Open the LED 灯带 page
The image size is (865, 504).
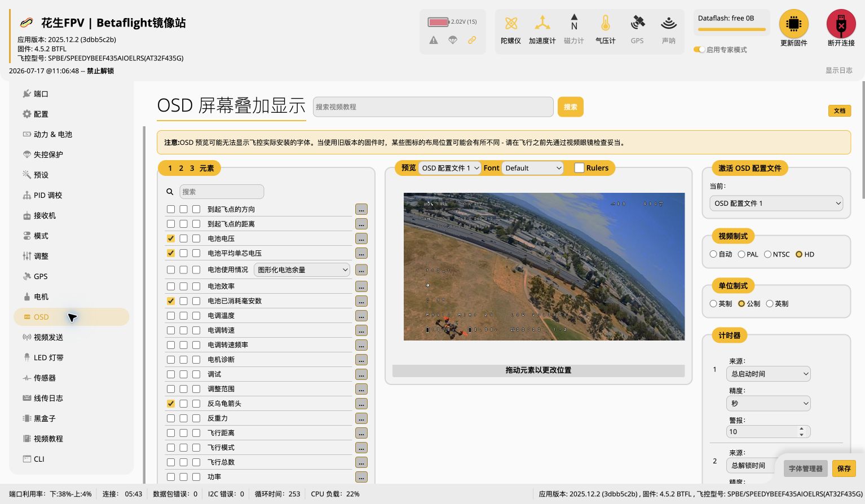(x=72, y=357)
